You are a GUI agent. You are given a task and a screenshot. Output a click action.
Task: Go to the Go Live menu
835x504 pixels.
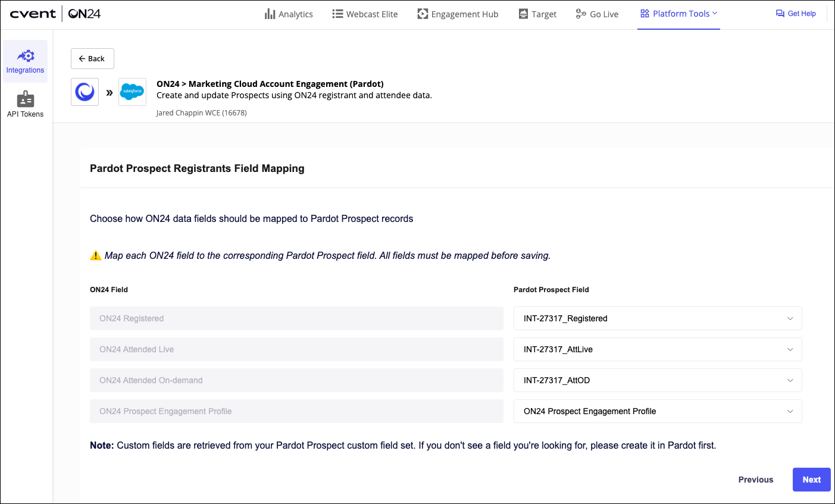coord(597,14)
